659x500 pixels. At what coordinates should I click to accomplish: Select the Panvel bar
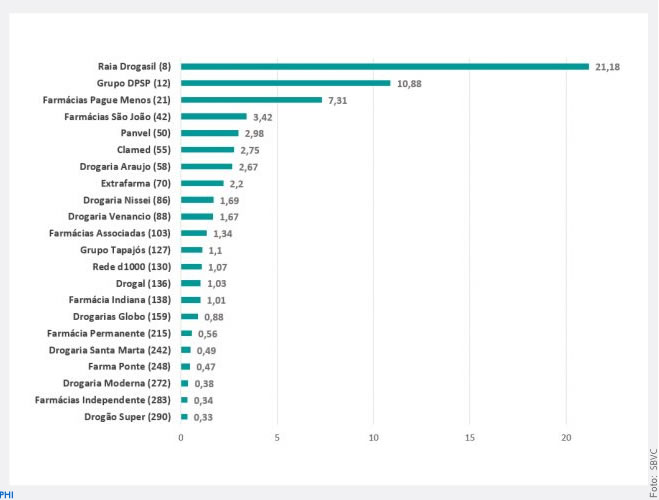(210, 133)
